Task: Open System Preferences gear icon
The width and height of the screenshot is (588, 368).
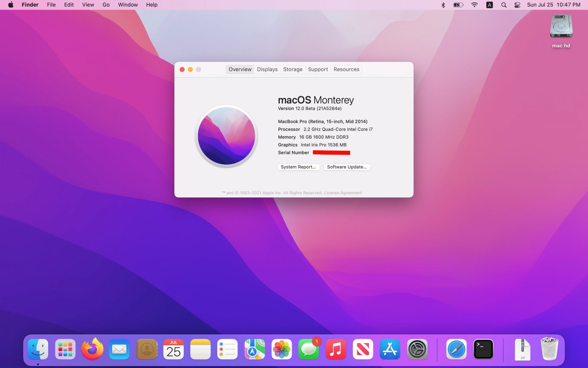Action: coord(417,349)
